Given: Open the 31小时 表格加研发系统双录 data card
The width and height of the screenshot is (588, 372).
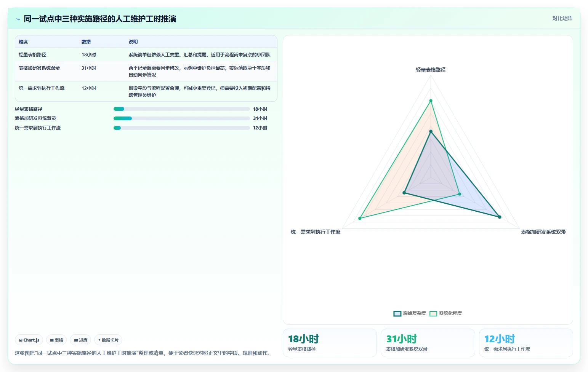Looking at the screenshot, I should pos(428,343).
